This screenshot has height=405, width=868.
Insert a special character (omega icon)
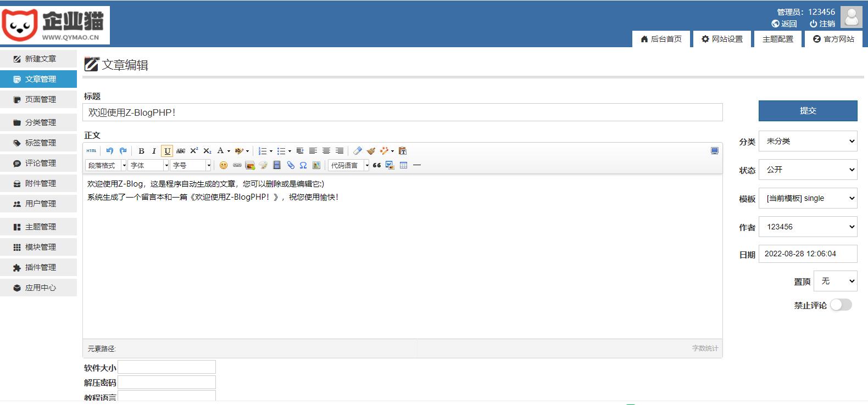303,165
